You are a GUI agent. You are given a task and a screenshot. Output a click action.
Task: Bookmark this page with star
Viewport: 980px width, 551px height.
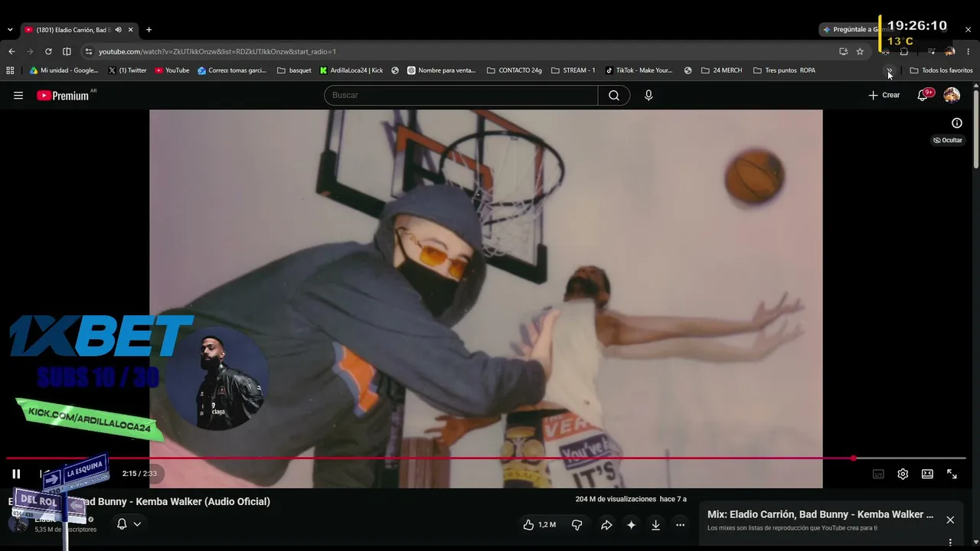click(860, 51)
